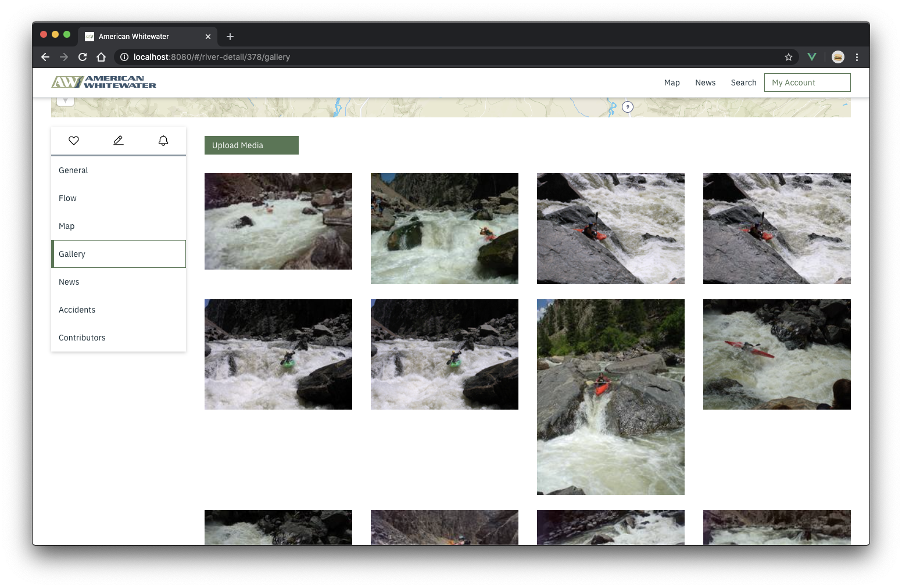Open the Search link in header
This screenshot has height=588, width=902.
[743, 83]
